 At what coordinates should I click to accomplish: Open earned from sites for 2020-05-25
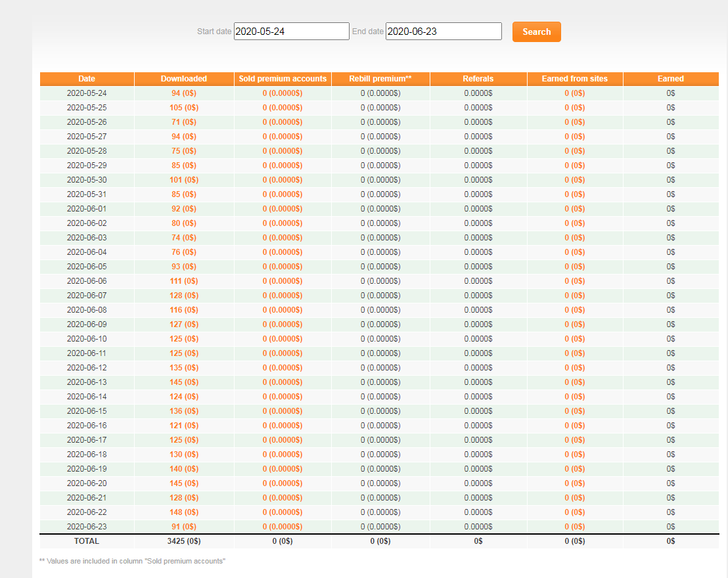[x=575, y=107]
